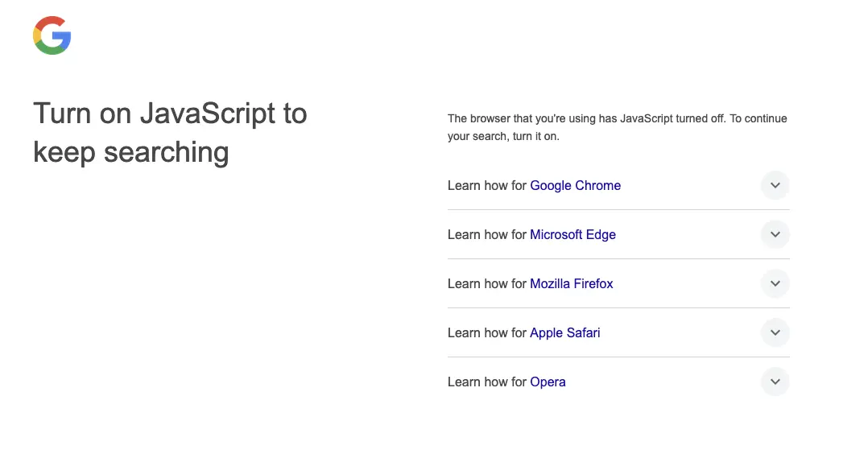Image resolution: width=868 pixels, height=458 pixels.
Task: Click "Learn how for" text in Opera row
Action: tap(486, 382)
